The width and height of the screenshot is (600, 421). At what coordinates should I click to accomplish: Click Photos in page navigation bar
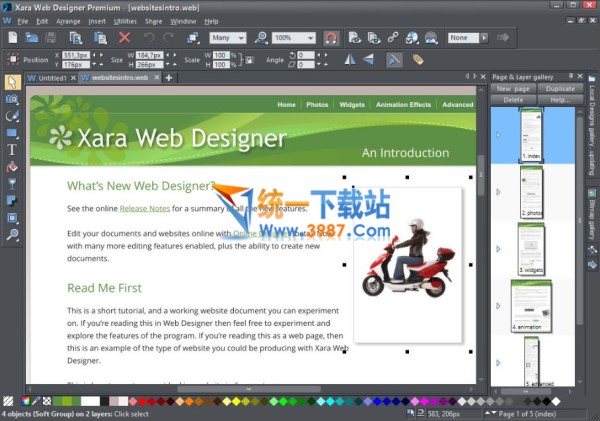(x=317, y=104)
